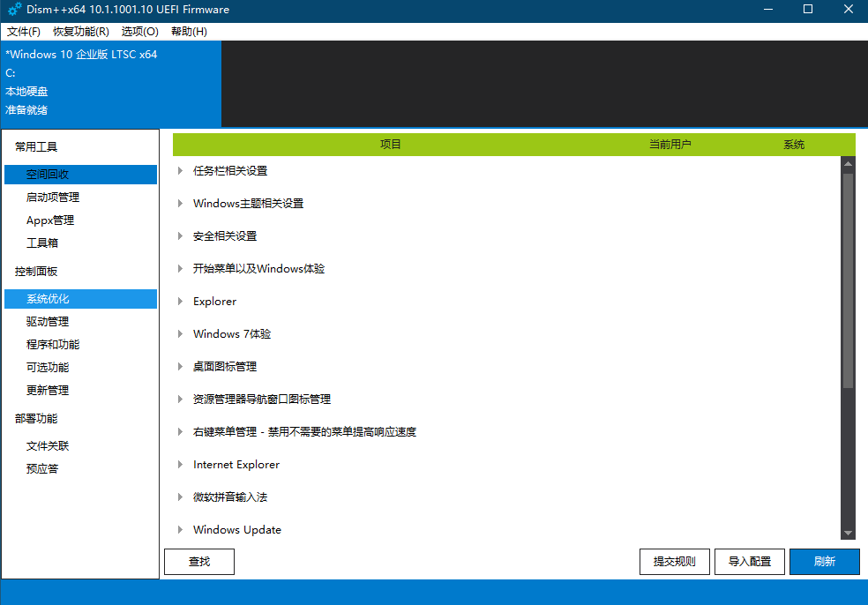Click the Dism++ gear icon in title bar
868x605 pixels.
click(14, 10)
